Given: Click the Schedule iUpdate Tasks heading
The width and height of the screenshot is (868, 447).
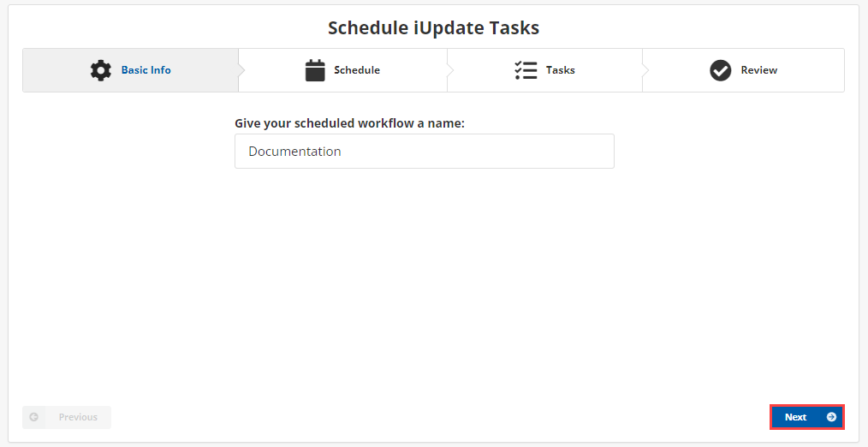Looking at the screenshot, I should [x=433, y=27].
